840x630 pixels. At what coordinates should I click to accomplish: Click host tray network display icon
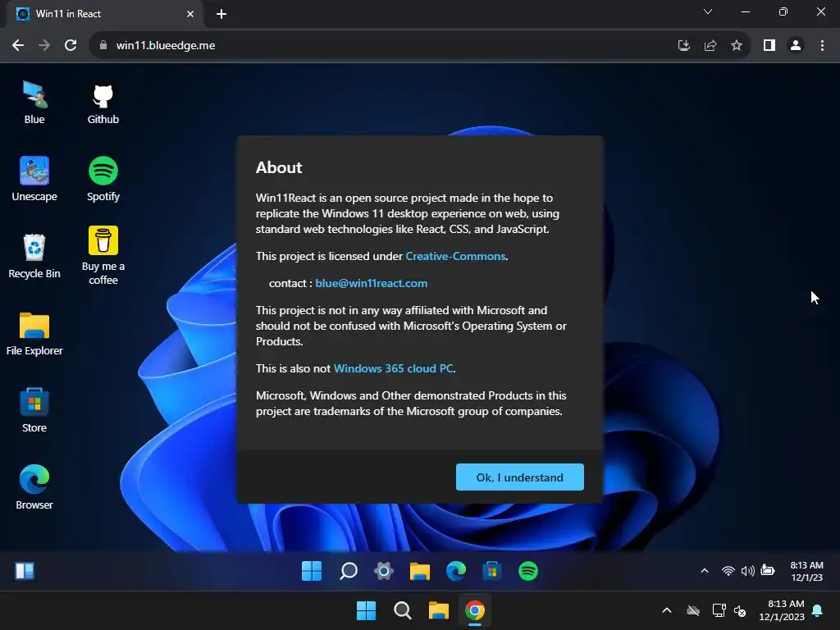tap(719, 610)
